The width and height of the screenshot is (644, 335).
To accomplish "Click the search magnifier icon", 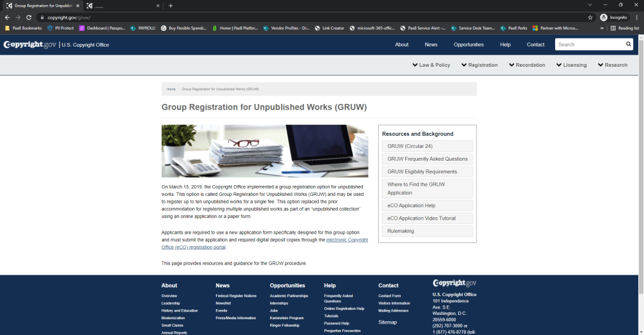I will pos(628,45).
